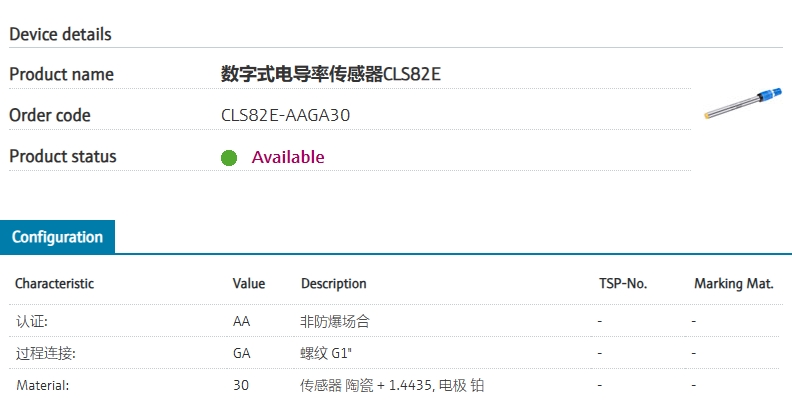
Task: Select the 过程连接 characteristic row
Action: 394,353
